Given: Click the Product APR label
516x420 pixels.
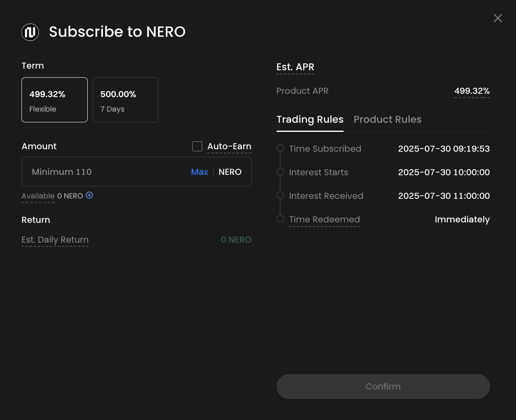Looking at the screenshot, I should [x=302, y=91].
